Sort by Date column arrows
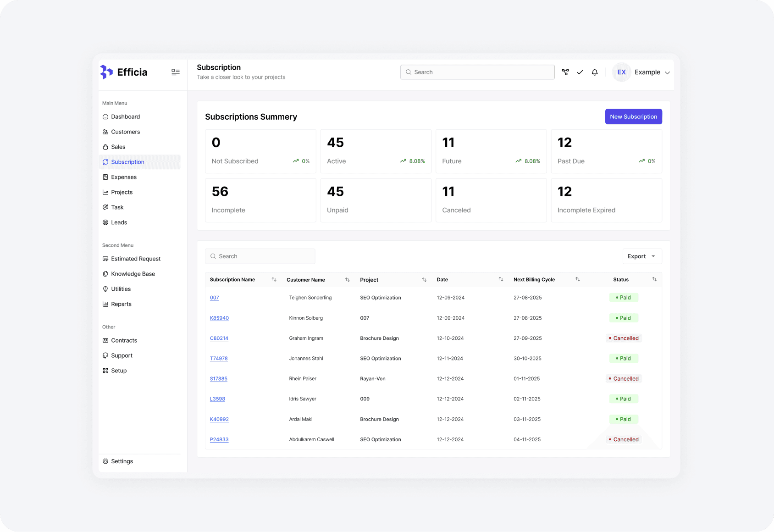 click(x=501, y=279)
